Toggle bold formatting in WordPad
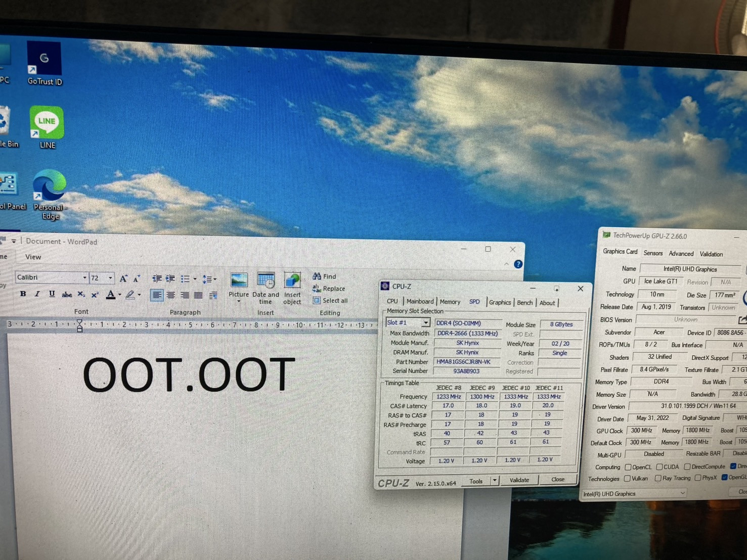This screenshot has width=747, height=560. click(x=23, y=294)
